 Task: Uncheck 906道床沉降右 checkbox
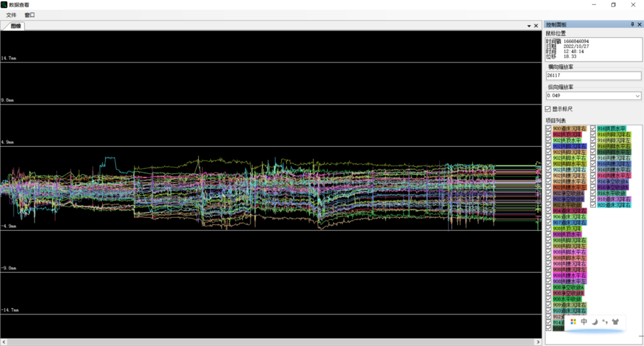pyautogui.click(x=549, y=217)
